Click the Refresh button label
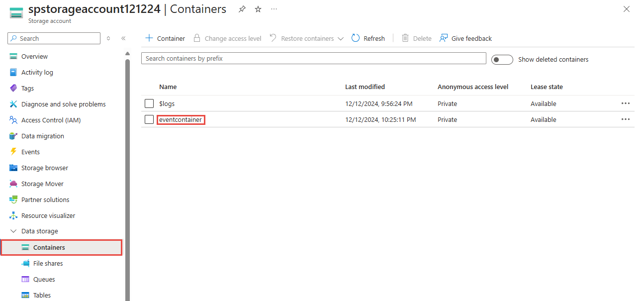The width and height of the screenshot is (644, 301). click(x=374, y=38)
